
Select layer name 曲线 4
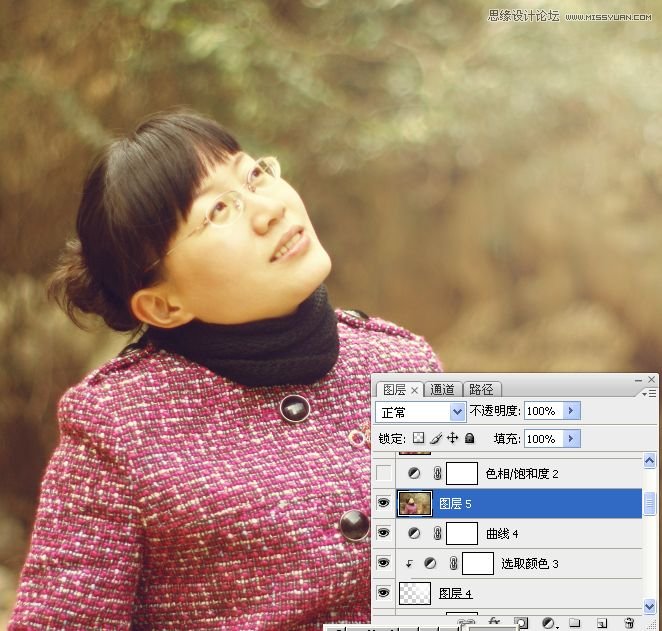[x=502, y=534]
